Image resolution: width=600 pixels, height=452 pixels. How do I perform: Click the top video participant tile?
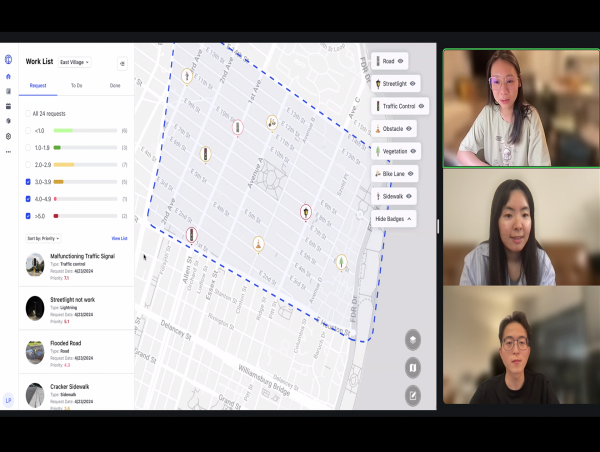tap(521, 108)
